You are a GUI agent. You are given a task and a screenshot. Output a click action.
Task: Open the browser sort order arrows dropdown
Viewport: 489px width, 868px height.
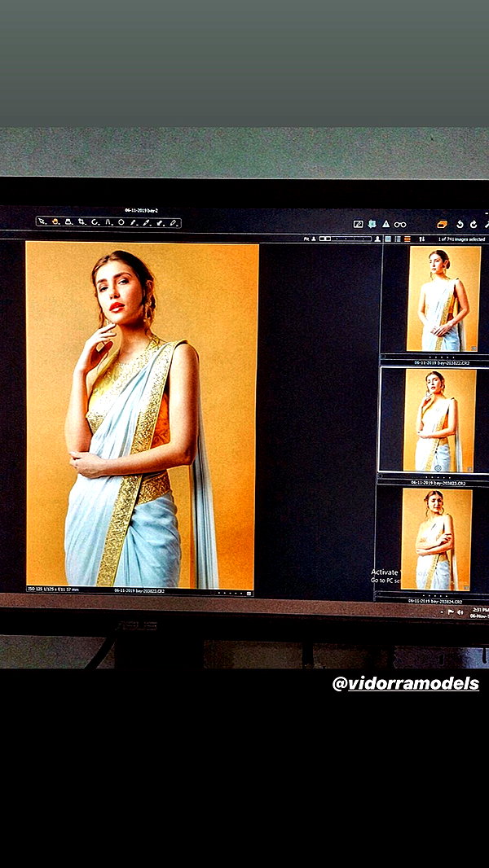421,239
